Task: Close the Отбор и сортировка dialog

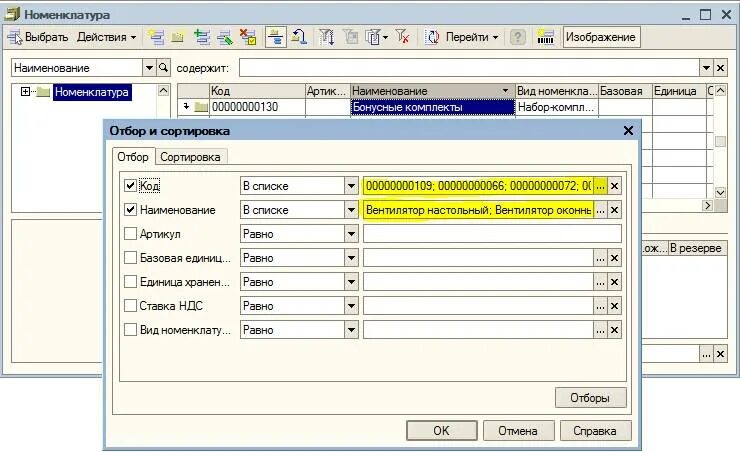Action: [x=628, y=131]
